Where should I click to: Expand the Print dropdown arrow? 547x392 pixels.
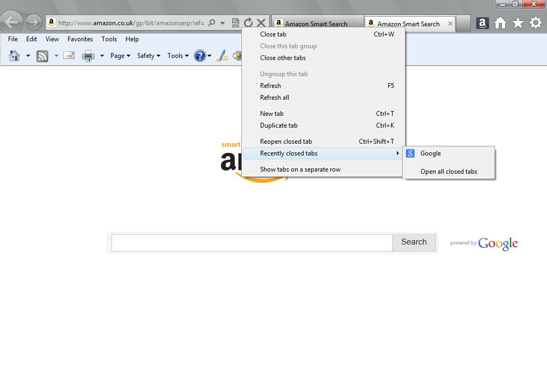[102, 56]
